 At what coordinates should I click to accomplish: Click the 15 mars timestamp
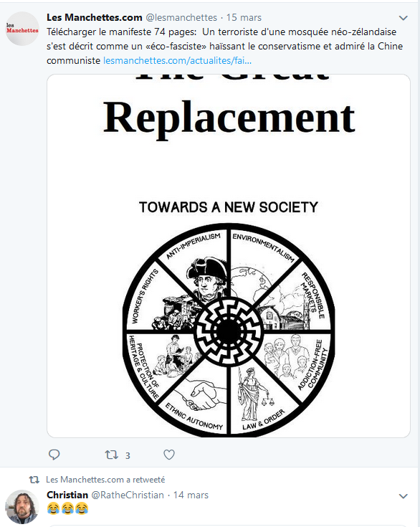(244, 17)
